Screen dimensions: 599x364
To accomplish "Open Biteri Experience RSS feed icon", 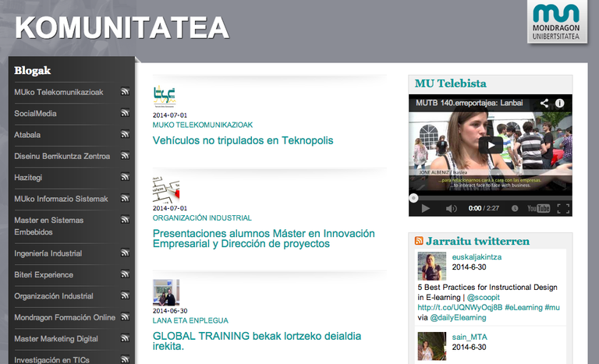I will (x=125, y=274).
